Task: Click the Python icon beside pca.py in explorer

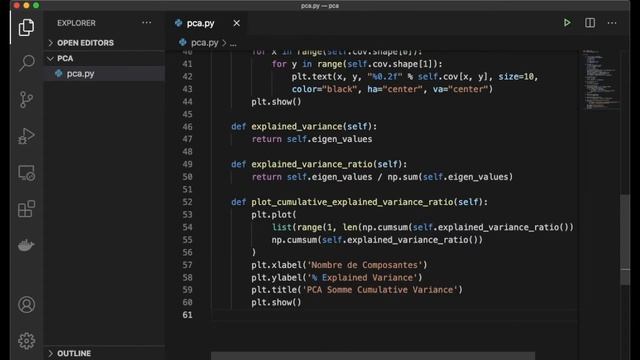Action: 59,73
